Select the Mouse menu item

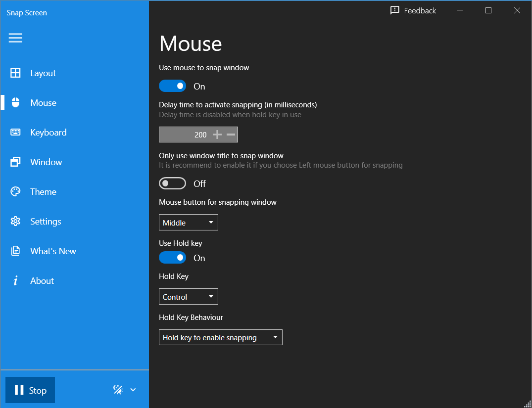tap(74, 102)
